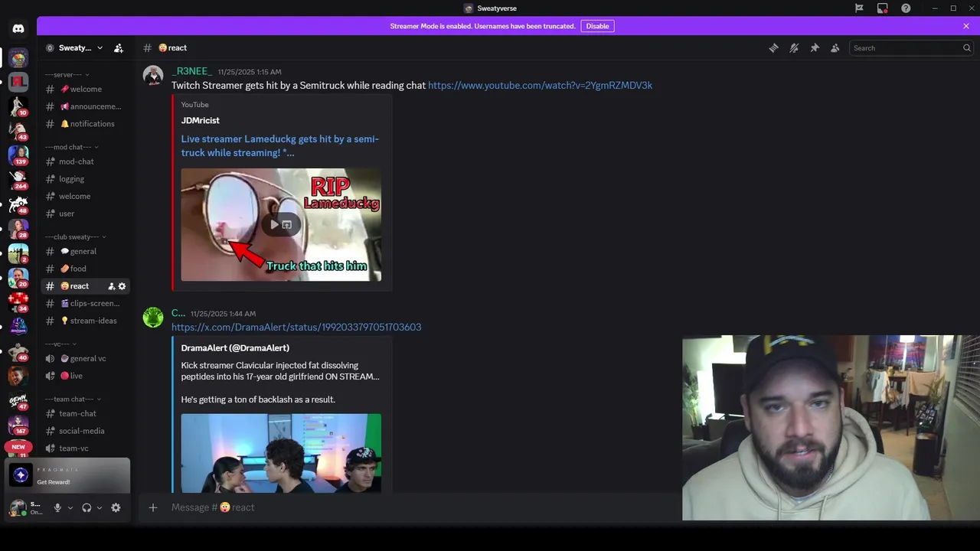Image resolution: width=980 pixels, height=551 pixels.
Task: Open the welcome channel under server
Action: click(x=85, y=89)
